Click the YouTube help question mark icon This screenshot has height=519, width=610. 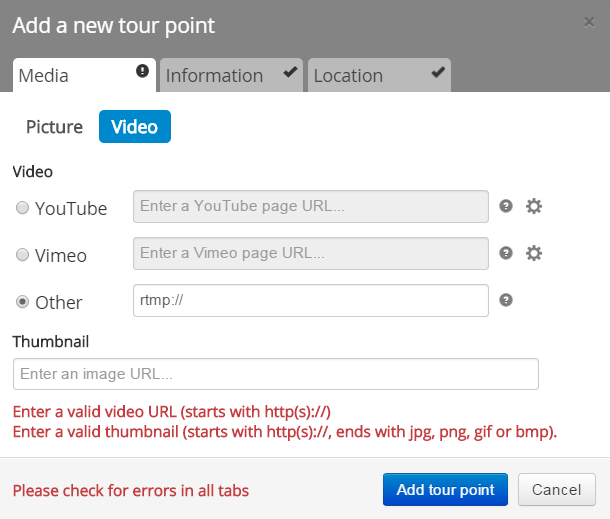[x=506, y=206]
